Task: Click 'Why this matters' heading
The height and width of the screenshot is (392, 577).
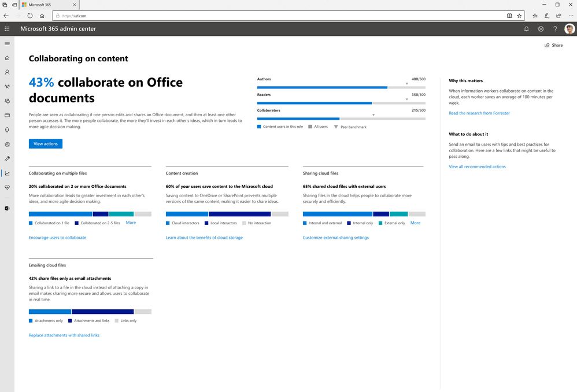Action: tap(465, 80)
